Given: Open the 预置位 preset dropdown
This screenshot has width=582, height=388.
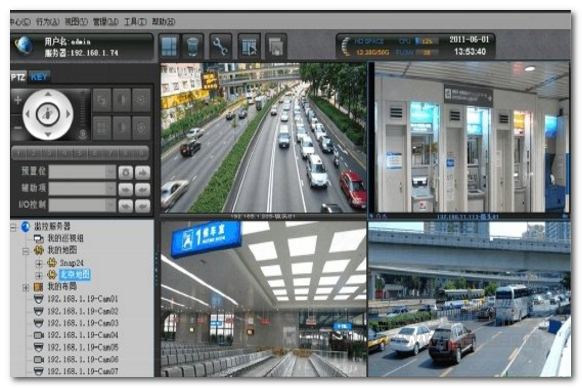Looking at the screenshot, I should coord(83,172).
